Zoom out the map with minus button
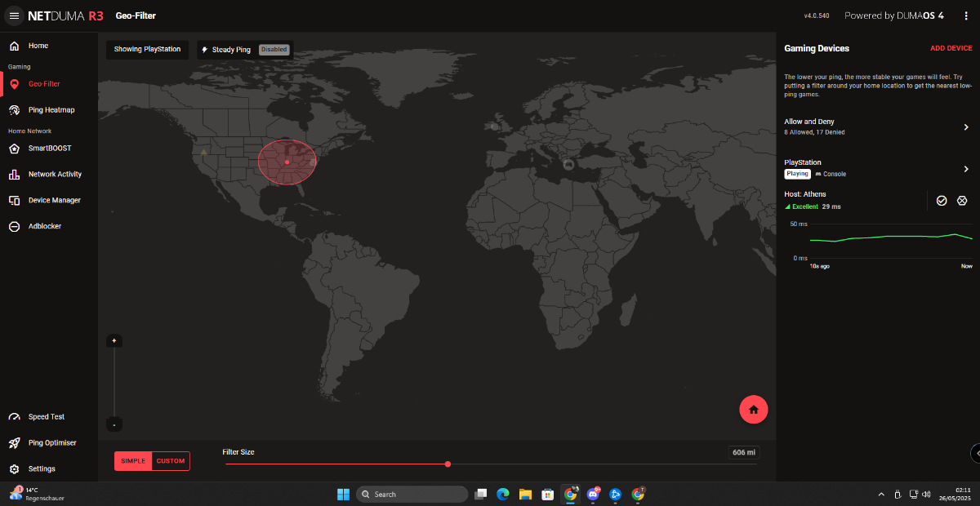The width and height of the screenshot is (980, 506). point(114,424)
